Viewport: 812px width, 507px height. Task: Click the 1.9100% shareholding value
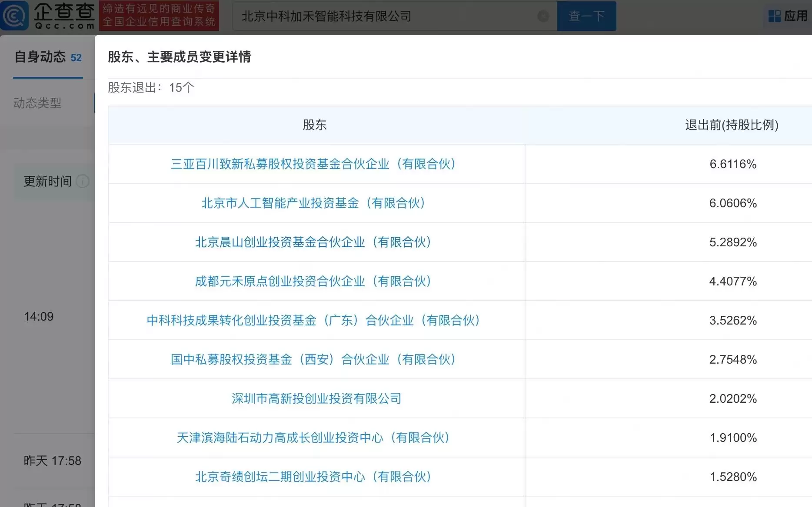click(x=733, y=437)
